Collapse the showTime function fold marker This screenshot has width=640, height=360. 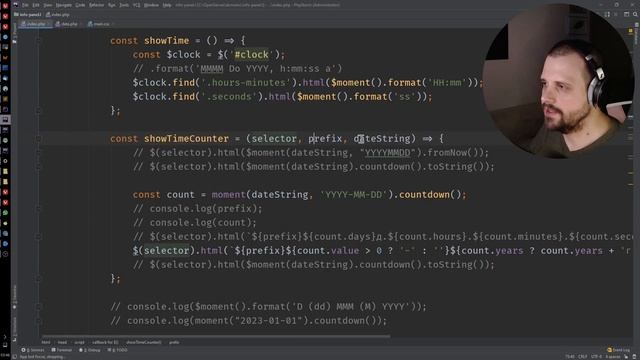tap(38, 40)
